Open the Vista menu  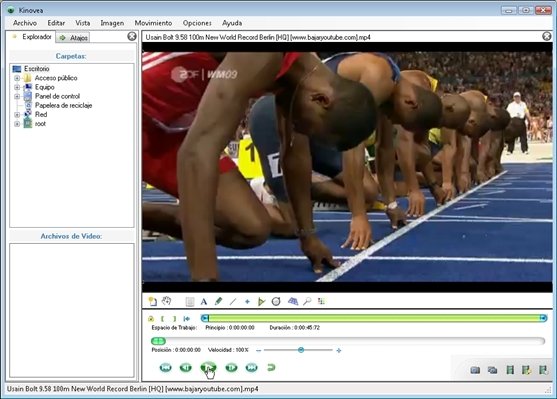pos(82,23)
